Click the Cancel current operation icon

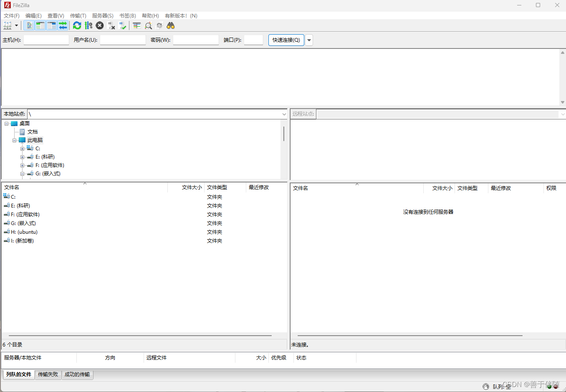tap(99, 25)
